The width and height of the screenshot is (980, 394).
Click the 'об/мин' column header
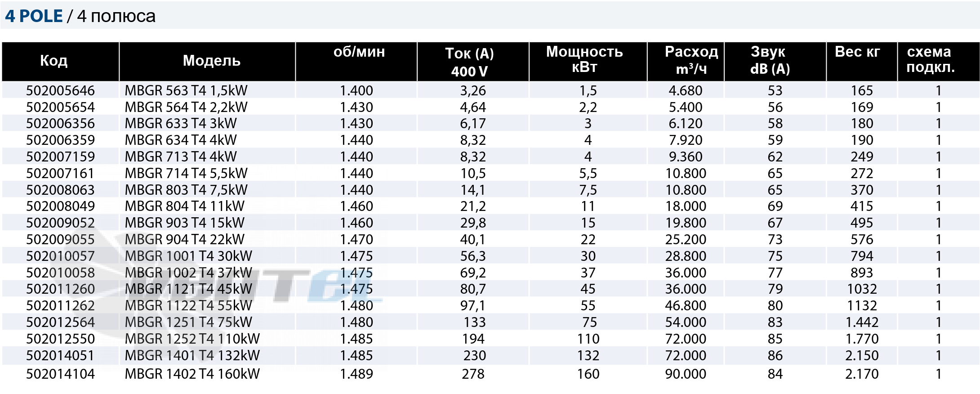tap(359, 52)
